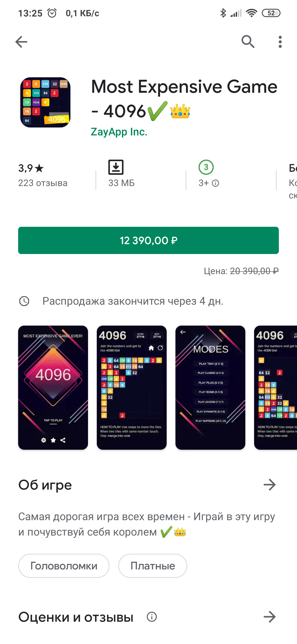Select the Головоломки category chip
This screenshot has height=644, width=297.
click(x=64, y=566)
